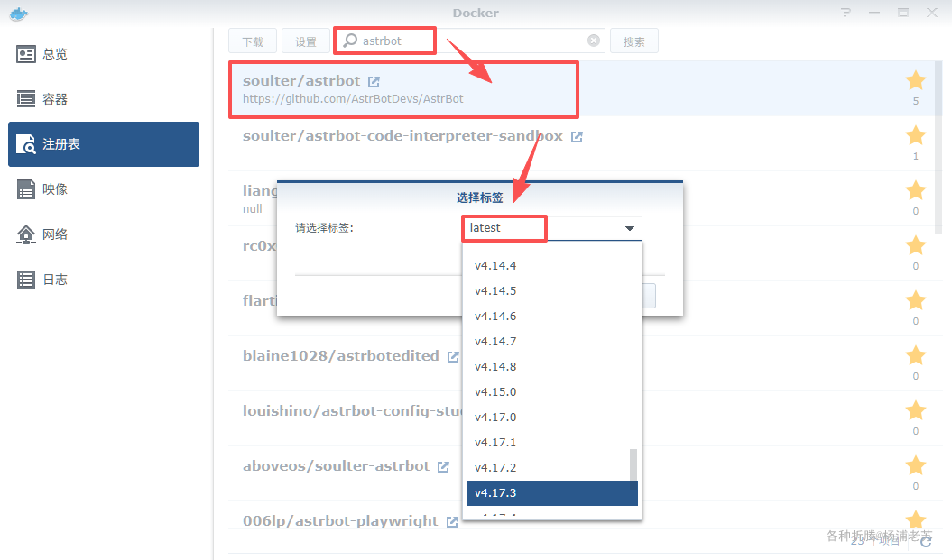
Task: Choose tag v4.14.8 from list
Action: click(552, 366)
